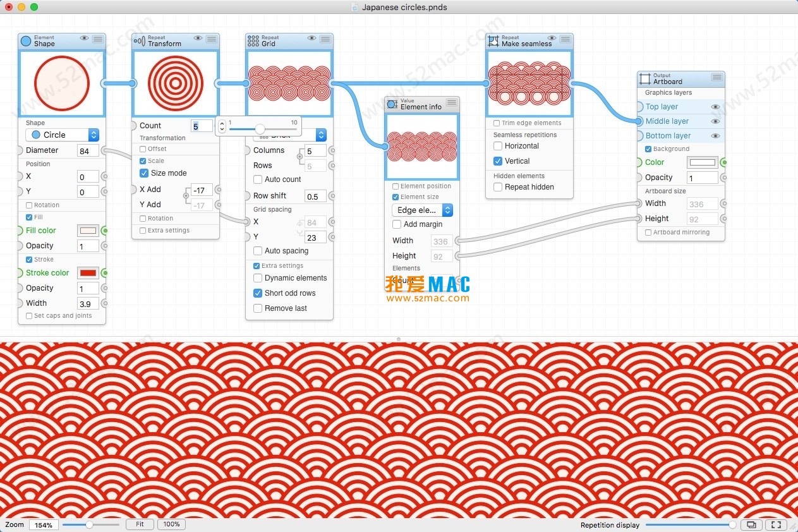Click the Zoom slider

tap(90, 524)
